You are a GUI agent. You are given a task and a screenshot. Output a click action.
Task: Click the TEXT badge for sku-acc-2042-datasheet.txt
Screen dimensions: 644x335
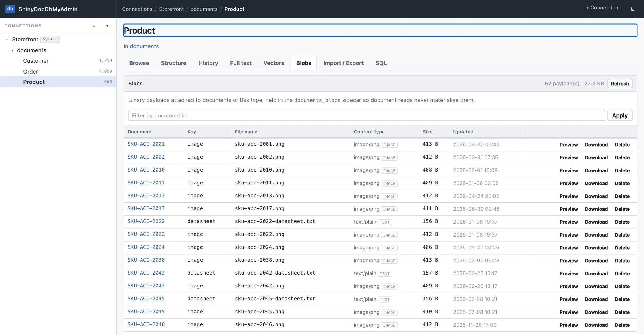coord(385,274)
